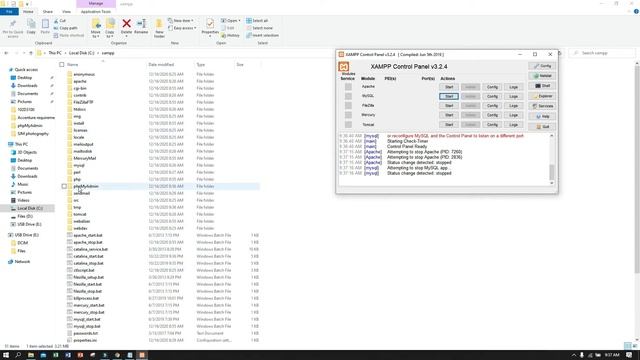640x360 pixels.
Task: Toggle Mercury service checkbox in XAMPP
Action: point(348,115)
